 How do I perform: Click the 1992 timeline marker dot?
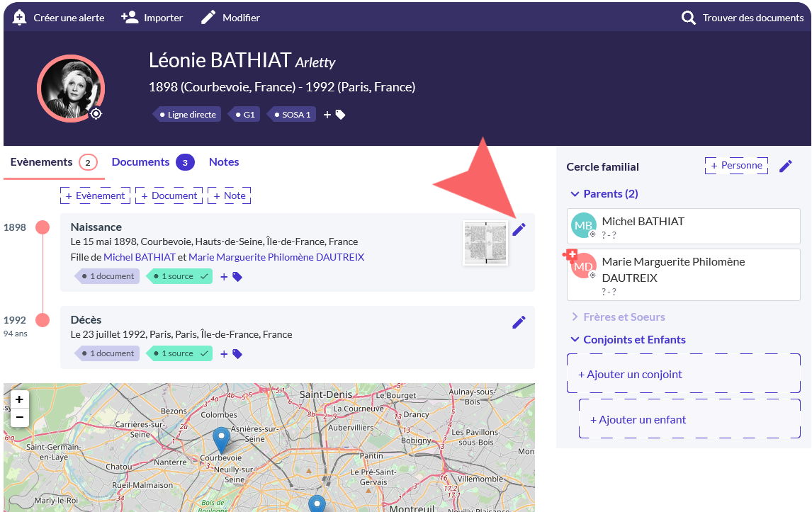click(x=43, y=320)
